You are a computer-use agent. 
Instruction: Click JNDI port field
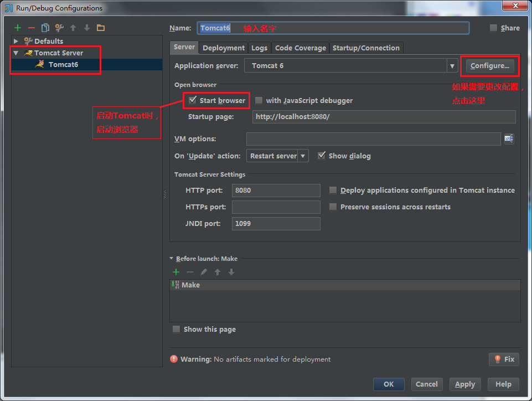276,223
